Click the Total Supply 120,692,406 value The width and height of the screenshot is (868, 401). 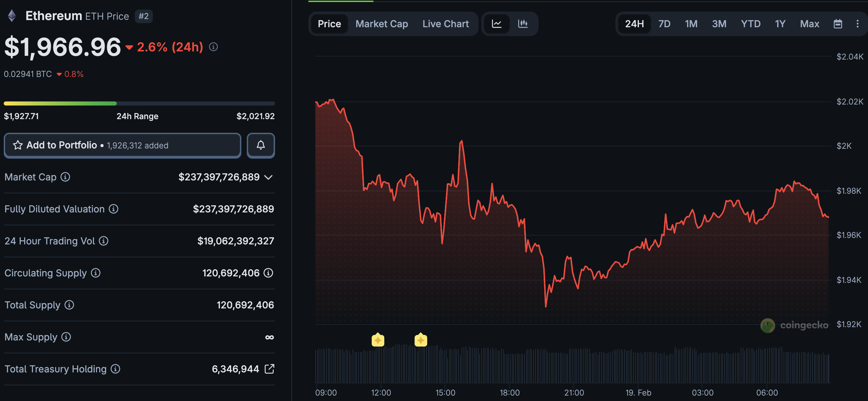coord(245,305)
